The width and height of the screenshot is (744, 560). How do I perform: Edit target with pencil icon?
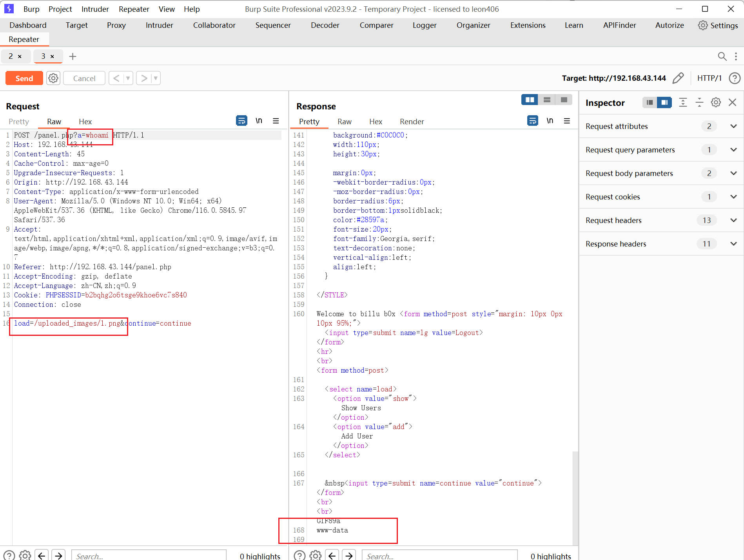(678, 78)
